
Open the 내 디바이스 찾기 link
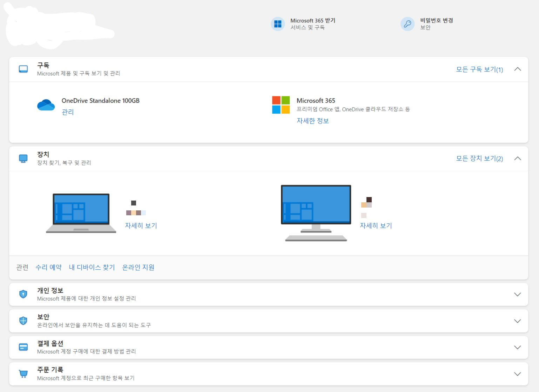pos(92,267)
